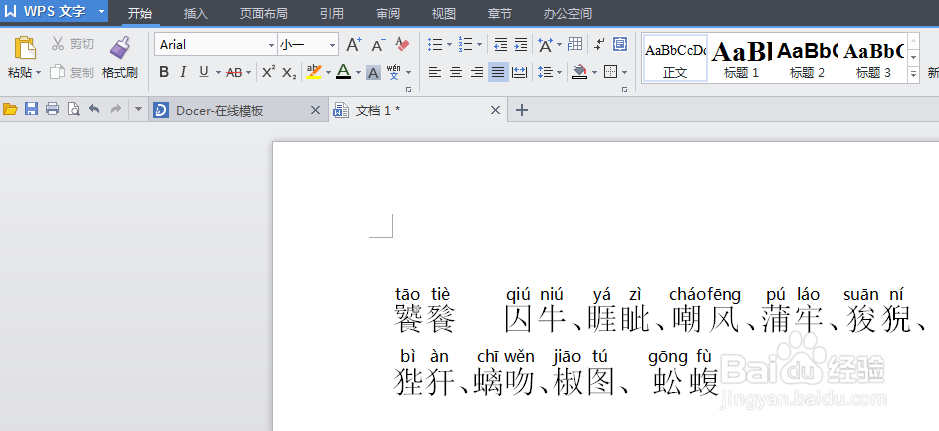This screenshot has height=431, width=939.
Task: Apply the black font color A
Action: pos(343,72)
